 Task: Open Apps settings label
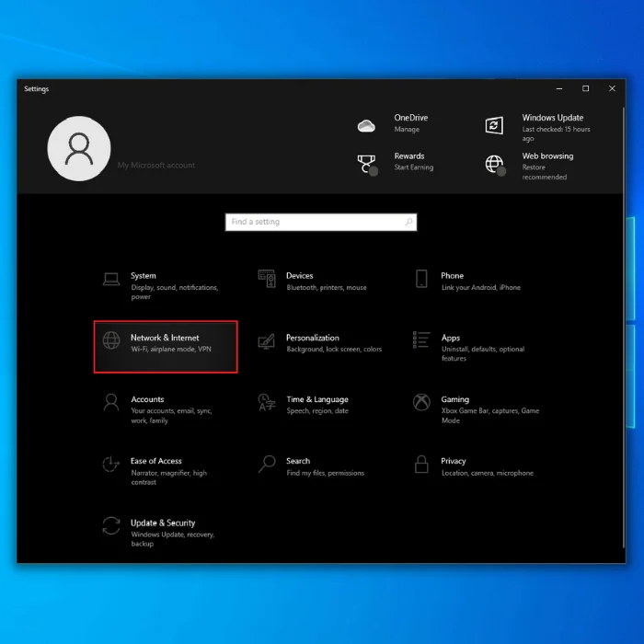point(451,338)
